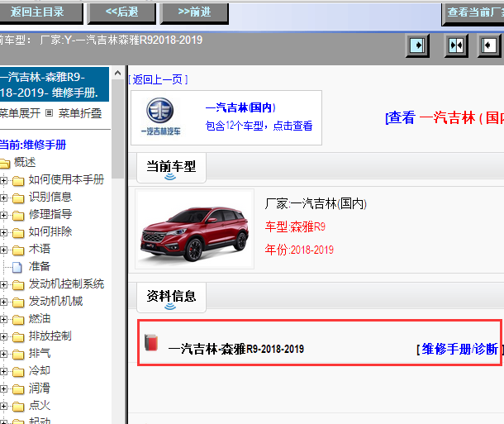504x424 pixels.
Task: Select 准备 tree item text
Action: [40, 266]
